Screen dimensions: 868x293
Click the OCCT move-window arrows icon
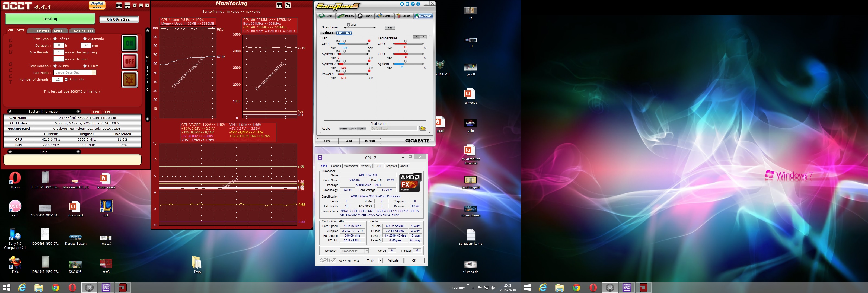tap(127, 5)
